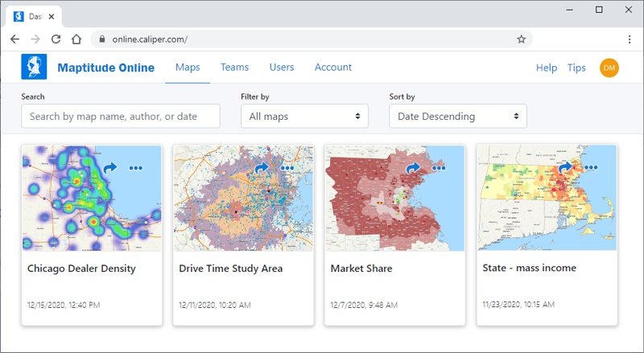
Task: Open the Sort by Date Descending dropdown
Action: (457, 117)
